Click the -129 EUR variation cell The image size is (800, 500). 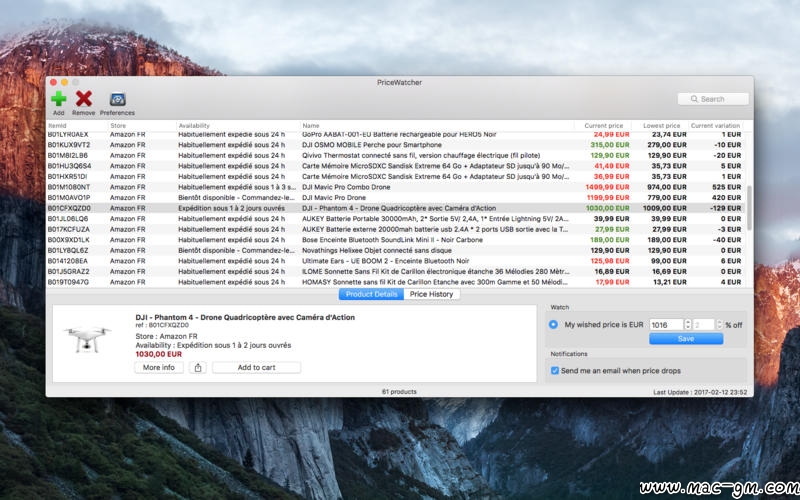point(726,208)
